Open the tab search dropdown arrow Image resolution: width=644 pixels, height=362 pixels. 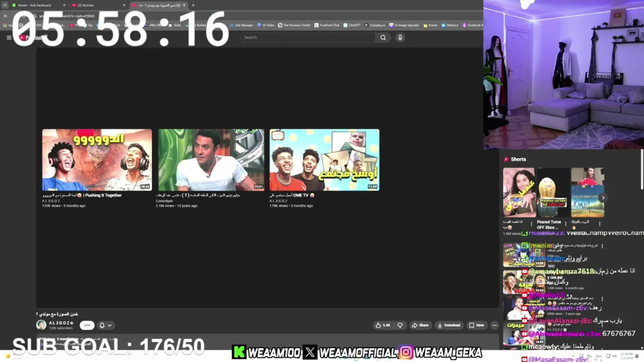5,5
